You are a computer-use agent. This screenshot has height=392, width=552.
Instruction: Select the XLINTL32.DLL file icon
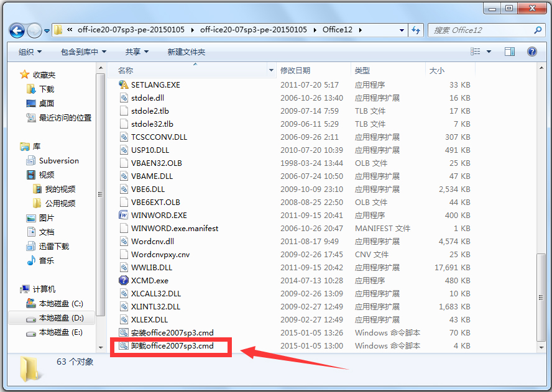point(124,306)
